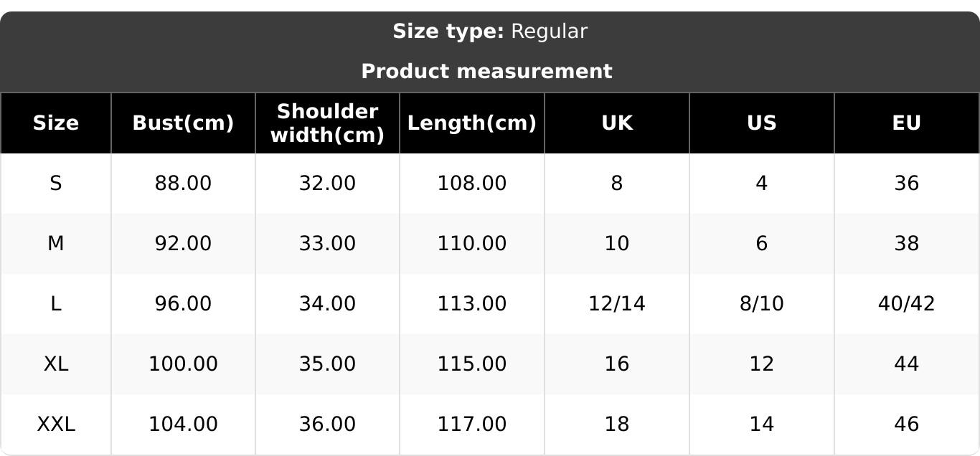Image resolution: width=980 pixels, height=456 pixels.
Task: Select the 113.00 length cell
Action: [472, 304]
